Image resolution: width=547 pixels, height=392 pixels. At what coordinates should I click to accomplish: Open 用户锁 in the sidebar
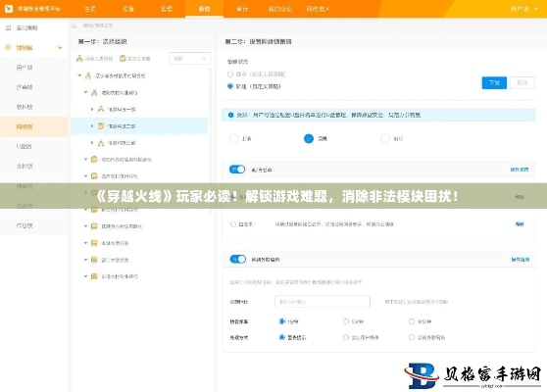tap(25, 68)
